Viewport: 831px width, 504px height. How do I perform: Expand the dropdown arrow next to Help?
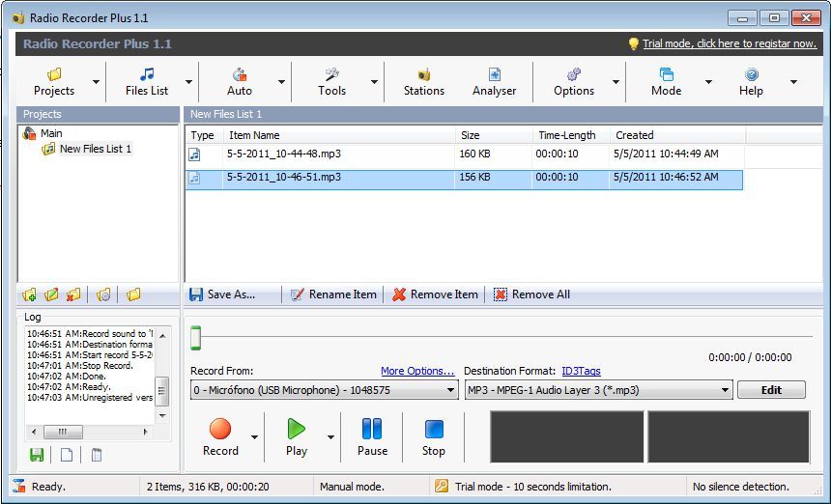tap(793, 82)
